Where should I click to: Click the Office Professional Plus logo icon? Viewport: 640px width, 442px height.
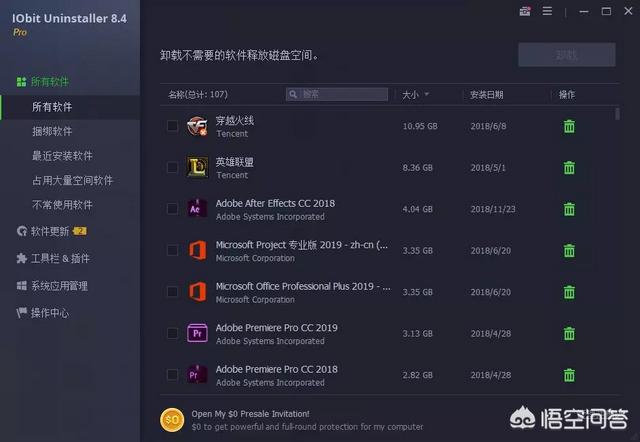pos(197,292)
